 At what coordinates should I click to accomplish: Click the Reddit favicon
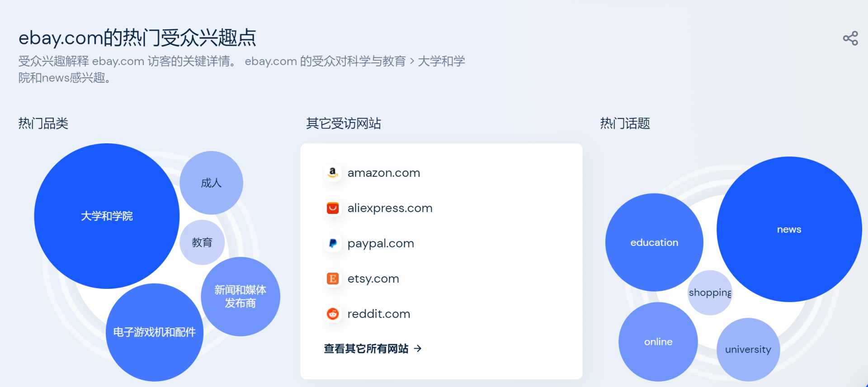tap(333, 314)
